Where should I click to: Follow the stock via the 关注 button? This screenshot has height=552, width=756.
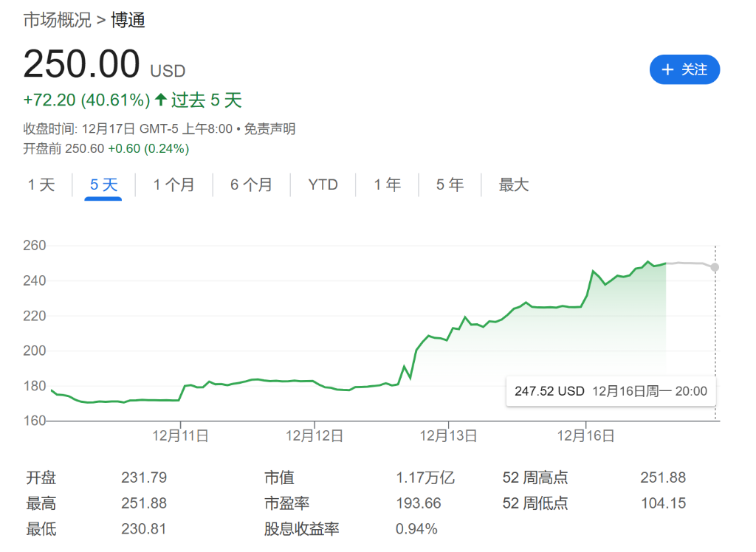pos(684,69)
